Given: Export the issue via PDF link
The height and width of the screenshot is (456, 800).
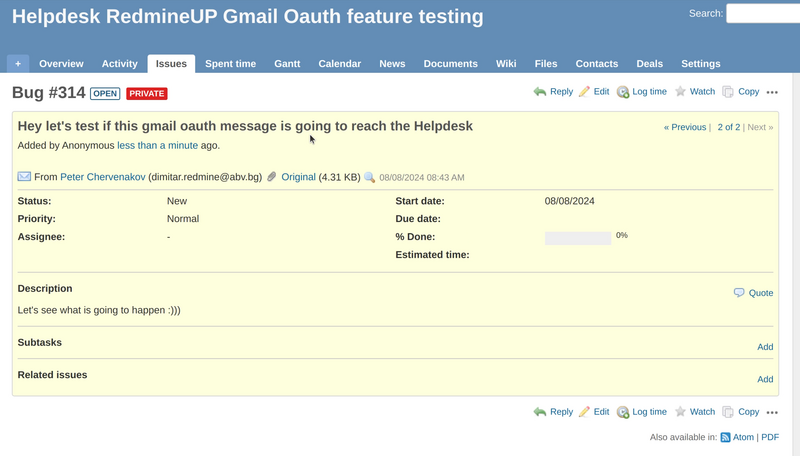Looking at the screenshot, I should click(770, 437).
